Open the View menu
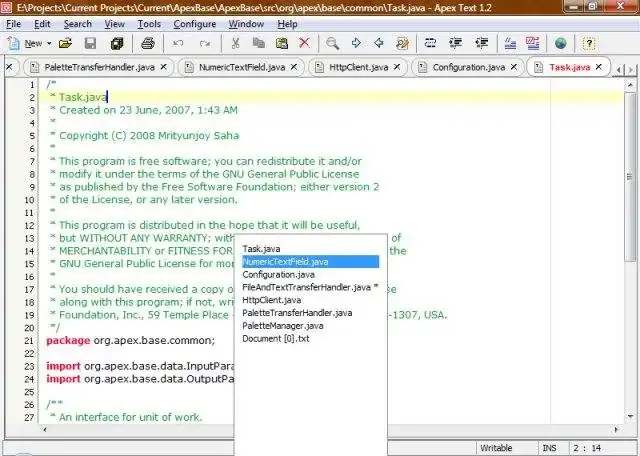Image resolution: width=640 pixels, height=456 pixels. (x=114, y=24)
